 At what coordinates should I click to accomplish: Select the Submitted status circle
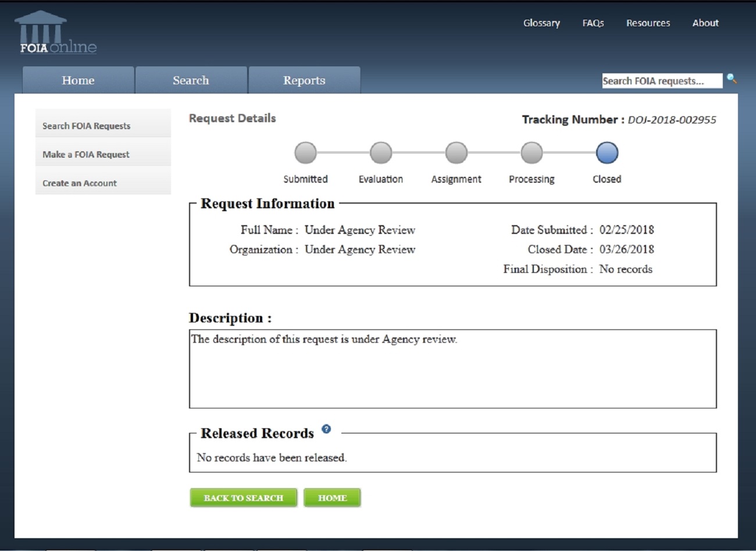tap(305, 154)
